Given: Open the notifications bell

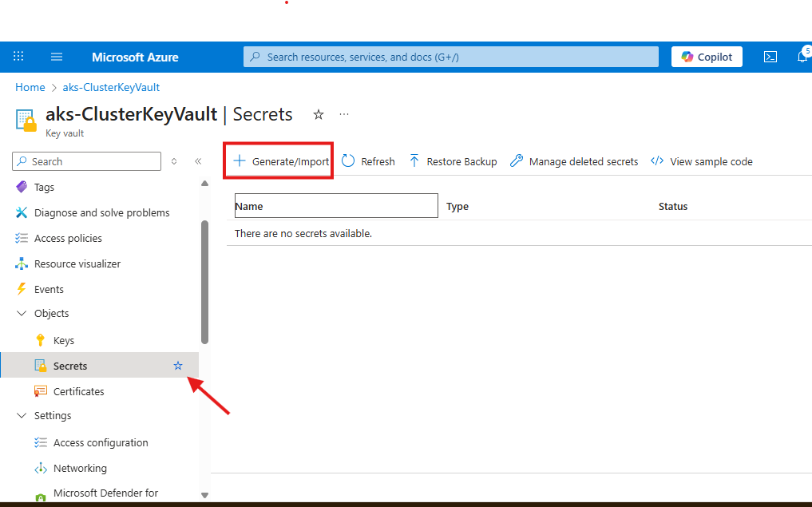Looking at the screenshot, I should (804, 57).
